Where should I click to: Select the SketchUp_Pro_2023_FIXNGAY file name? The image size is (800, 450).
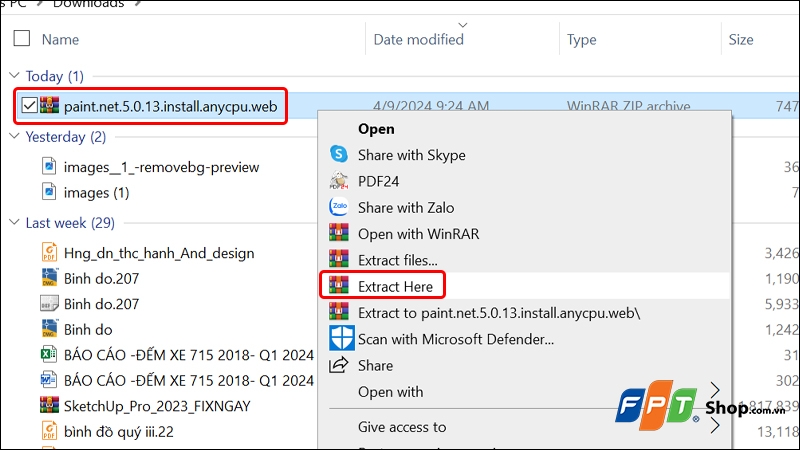pos(157,406)
